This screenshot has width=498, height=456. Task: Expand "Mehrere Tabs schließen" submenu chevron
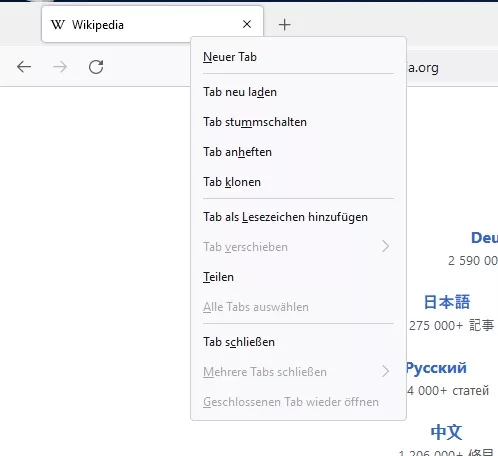pos(386,371)
